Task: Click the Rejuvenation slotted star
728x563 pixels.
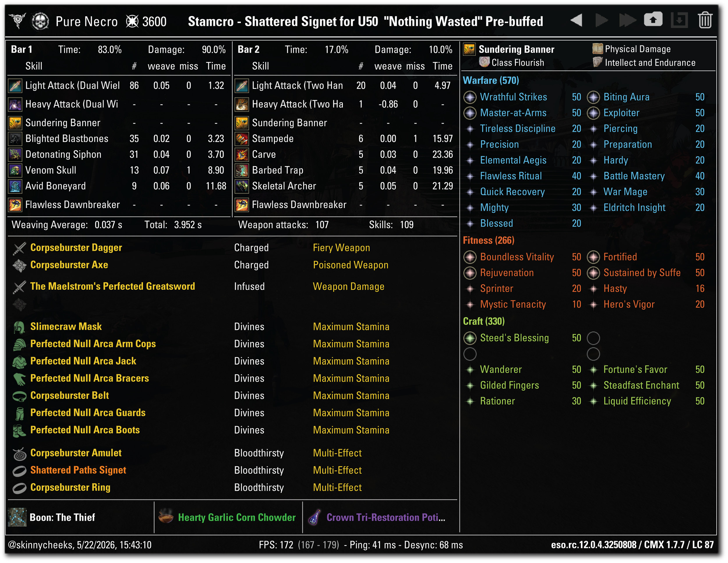Action: [470, 273]
